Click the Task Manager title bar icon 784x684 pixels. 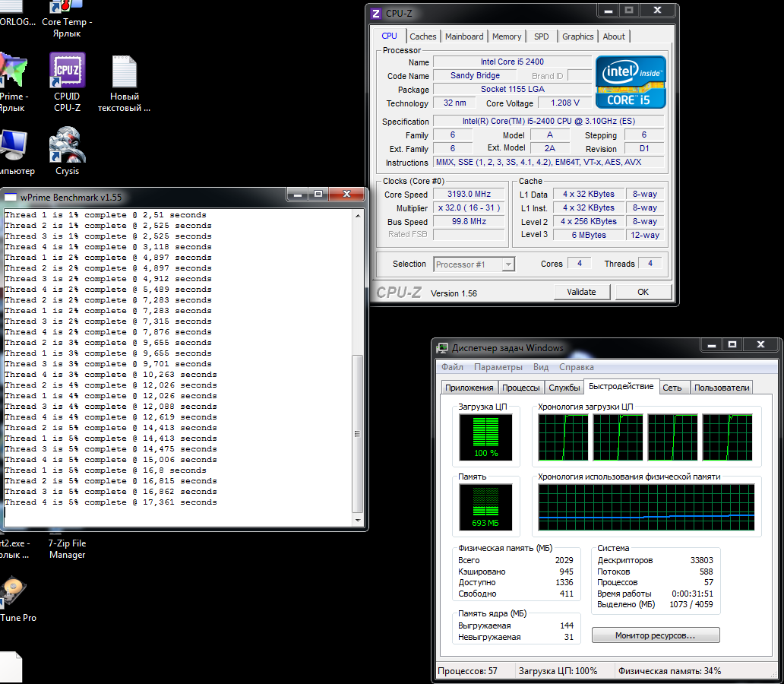(442, 348)
